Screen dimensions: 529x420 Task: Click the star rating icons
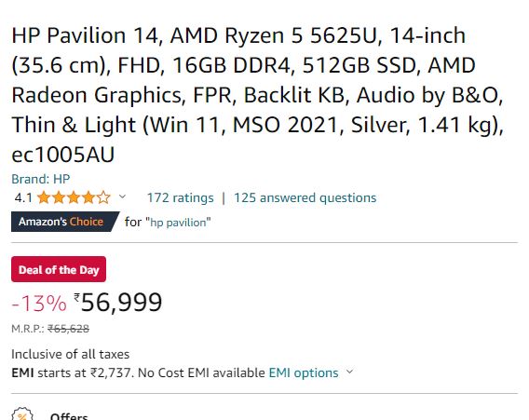(x=74, y=197)
